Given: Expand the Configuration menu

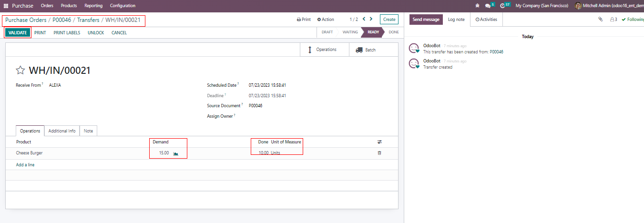Looking at the screenshot, I should coord(123,6).
